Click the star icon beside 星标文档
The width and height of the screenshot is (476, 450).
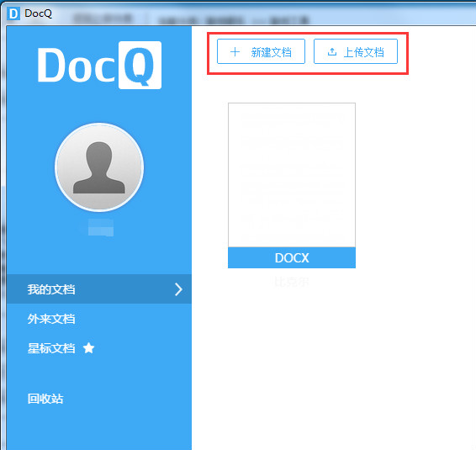click(88, 348)
